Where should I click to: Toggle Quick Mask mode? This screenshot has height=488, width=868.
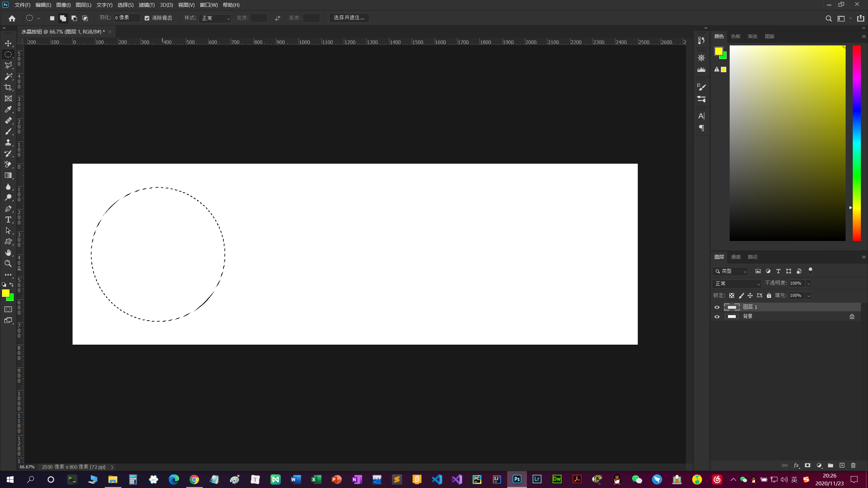(8, 309)
